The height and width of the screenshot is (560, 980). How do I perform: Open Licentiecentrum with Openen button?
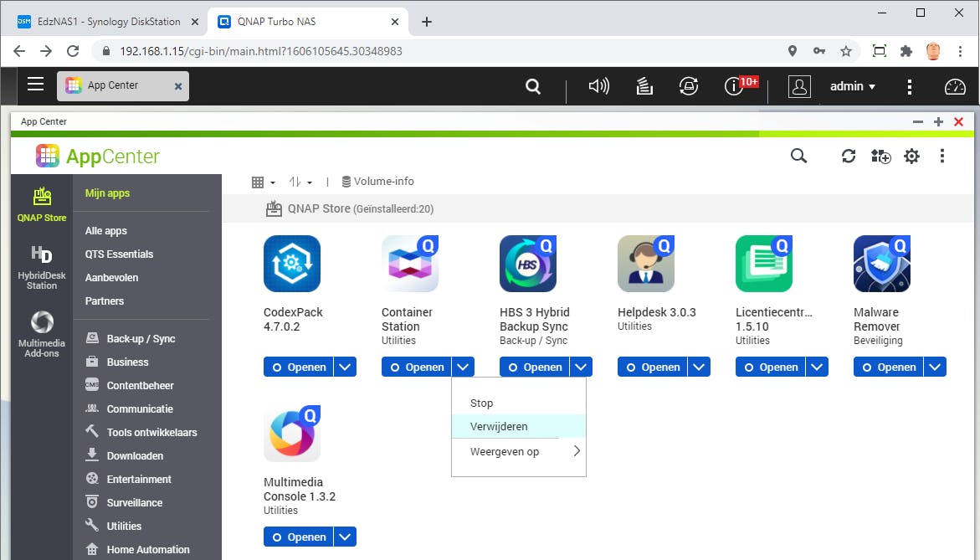771,367
